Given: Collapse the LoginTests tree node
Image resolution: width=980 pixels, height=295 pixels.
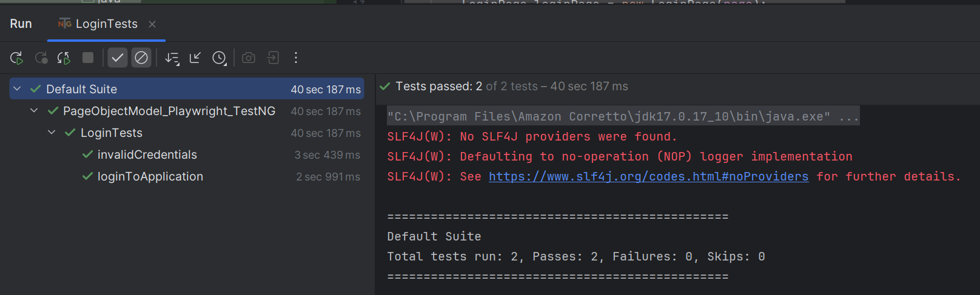Looking at the screenshot, I should pyautogui.click(x=52, y=133).
